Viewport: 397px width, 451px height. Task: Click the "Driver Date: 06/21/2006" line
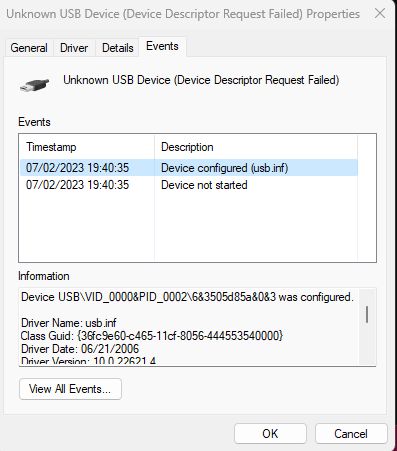pos(80,349)
